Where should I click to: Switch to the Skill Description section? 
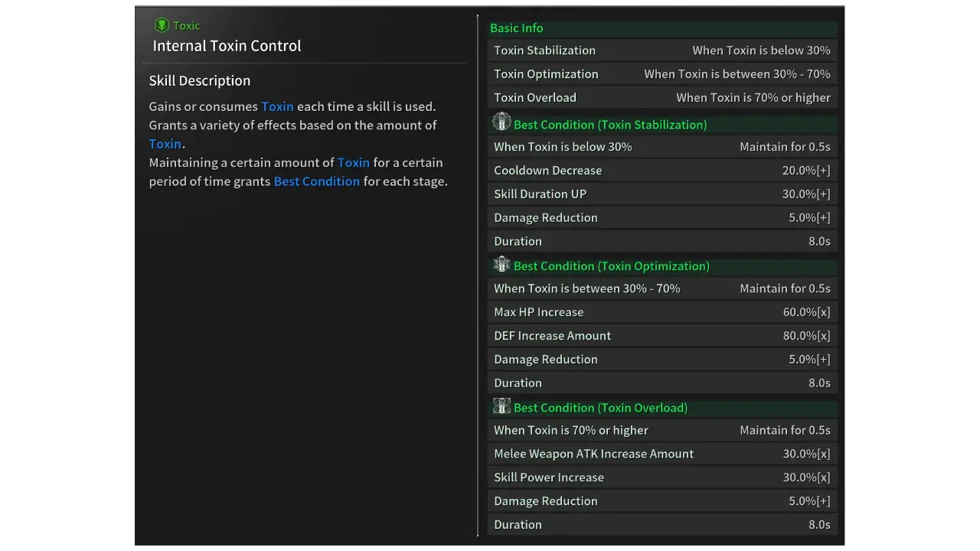(x=199, y=80)
